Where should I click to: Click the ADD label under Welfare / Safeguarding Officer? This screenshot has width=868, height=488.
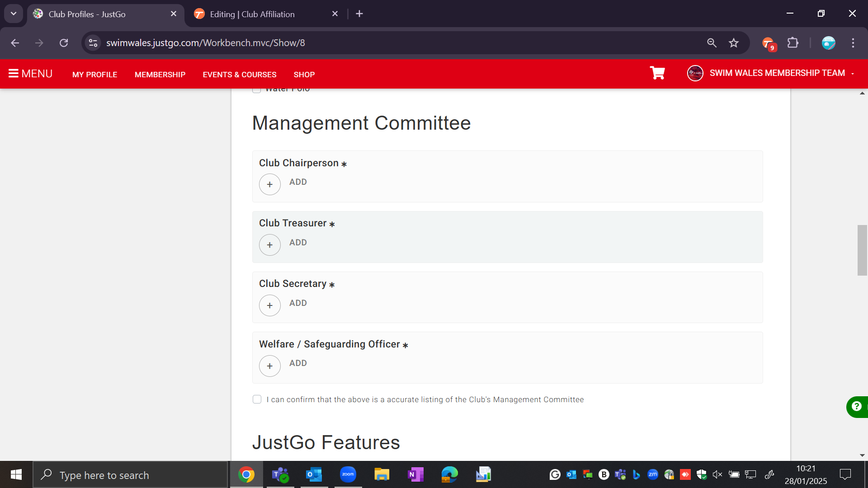[x=298, y=363]
